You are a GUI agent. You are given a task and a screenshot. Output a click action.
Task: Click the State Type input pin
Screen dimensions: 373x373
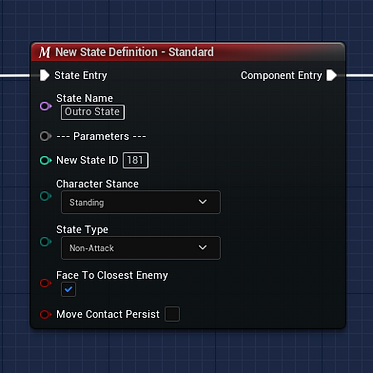coord(45,242)
